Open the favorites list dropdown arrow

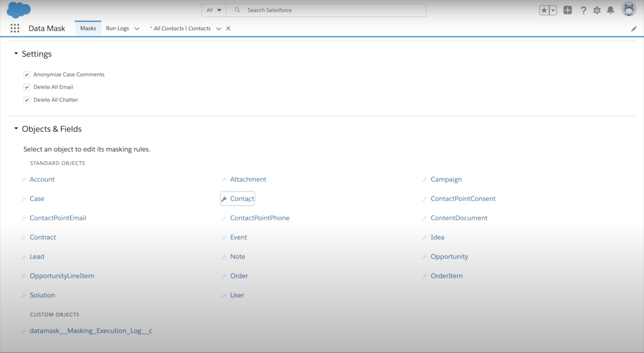[553, 10]
